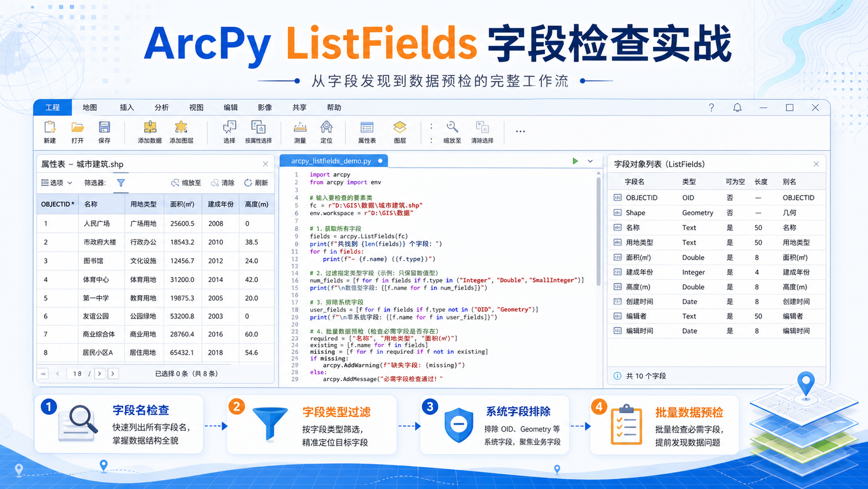Select the OBJECTID field row icon
868x489 pixels.
click(617, 197)
